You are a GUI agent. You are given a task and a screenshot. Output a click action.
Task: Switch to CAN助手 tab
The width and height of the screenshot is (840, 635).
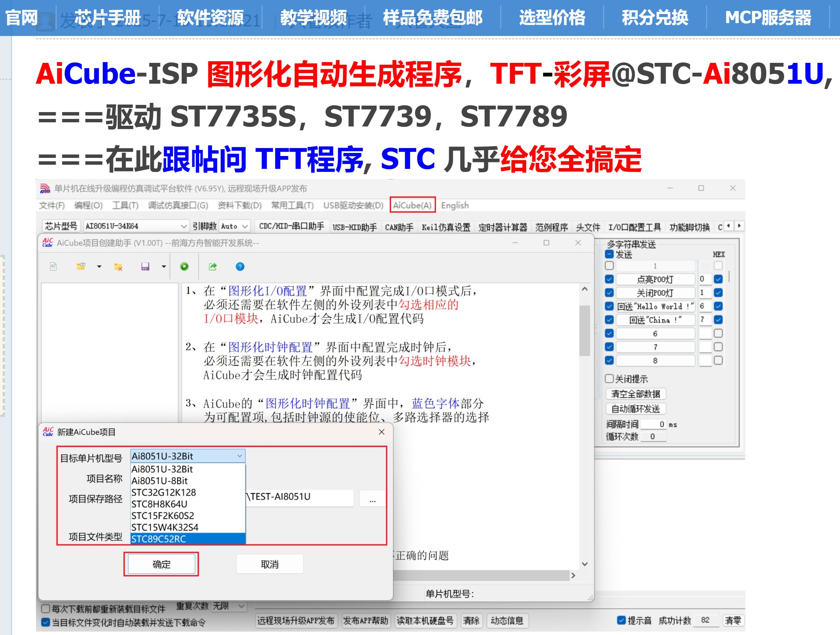pos(399,228)
